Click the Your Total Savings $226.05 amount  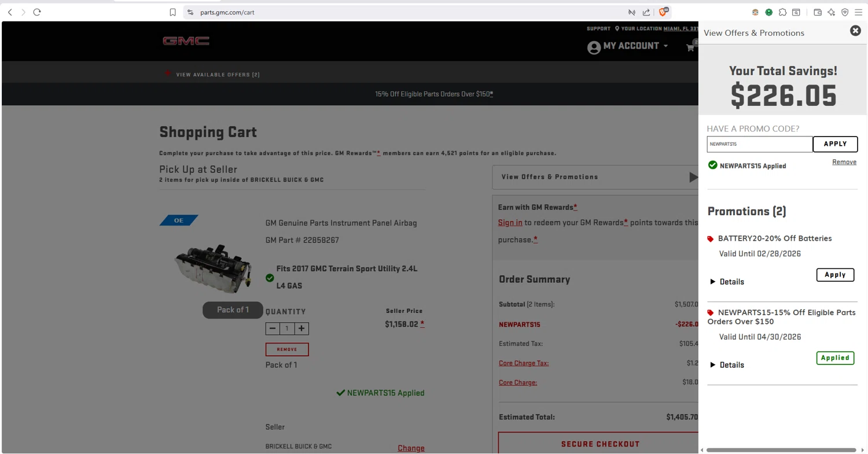[x=783, y=95]
